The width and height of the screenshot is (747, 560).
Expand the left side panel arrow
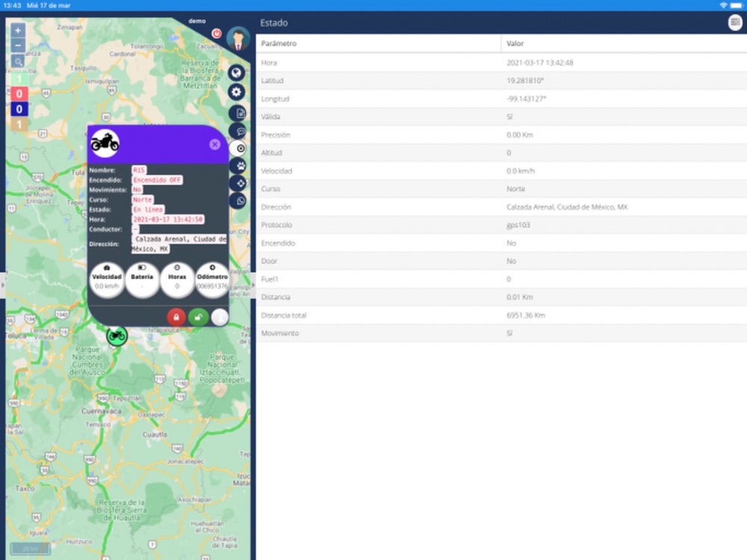(x=2, y=285)
